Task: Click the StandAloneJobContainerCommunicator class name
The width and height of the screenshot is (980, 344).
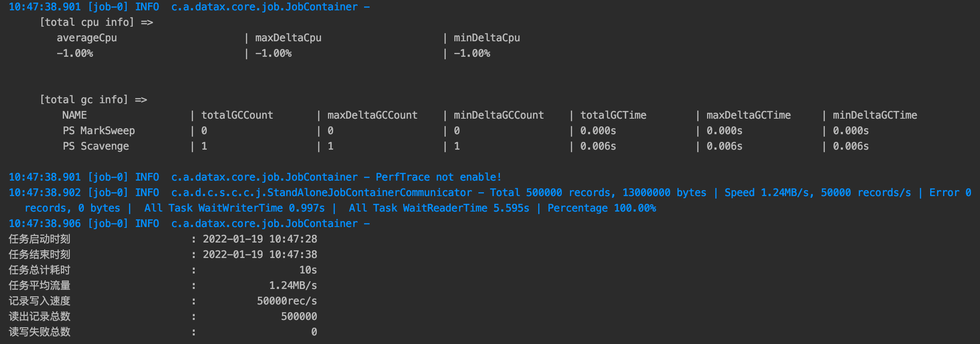Action: coord(370,193)
